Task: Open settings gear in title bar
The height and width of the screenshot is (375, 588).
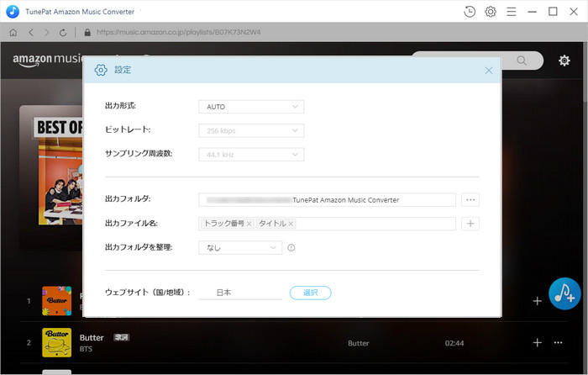Action: tap(491, 12)
